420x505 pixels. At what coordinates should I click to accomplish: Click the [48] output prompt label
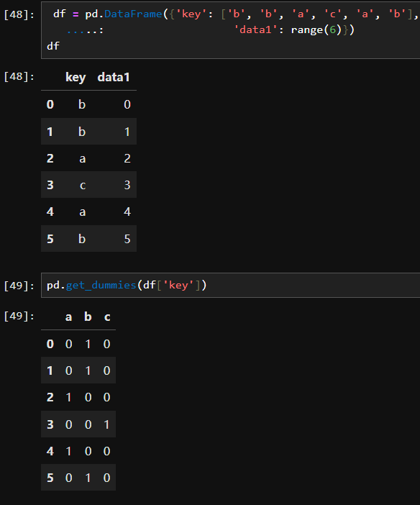(x=19, y=77)
